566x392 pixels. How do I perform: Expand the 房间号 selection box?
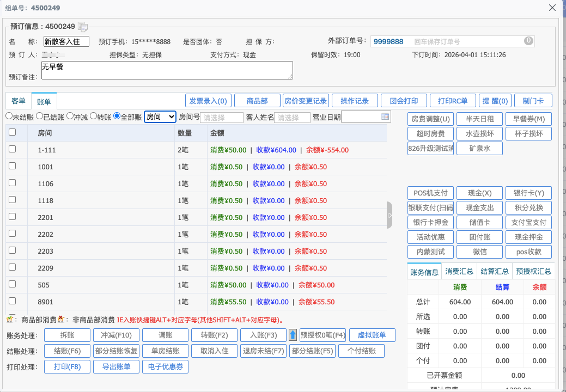click(x=221, y=118)
